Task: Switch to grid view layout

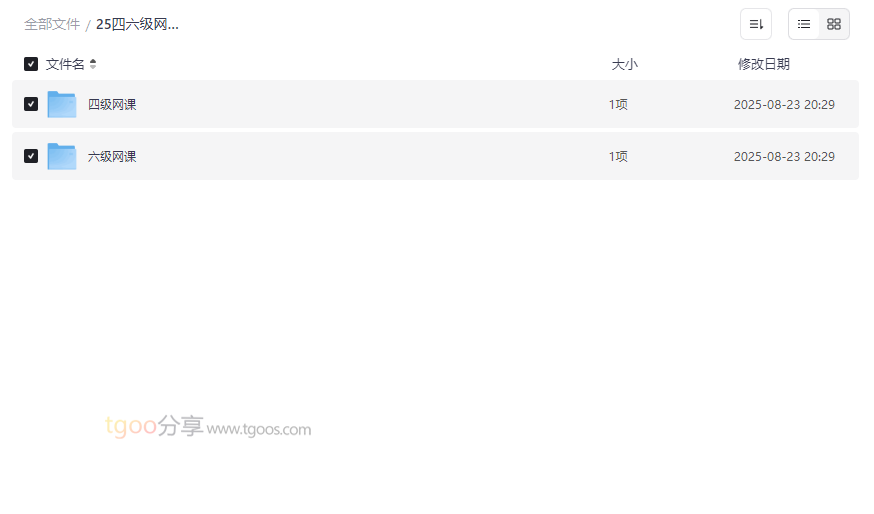Action: pos(834,24)
